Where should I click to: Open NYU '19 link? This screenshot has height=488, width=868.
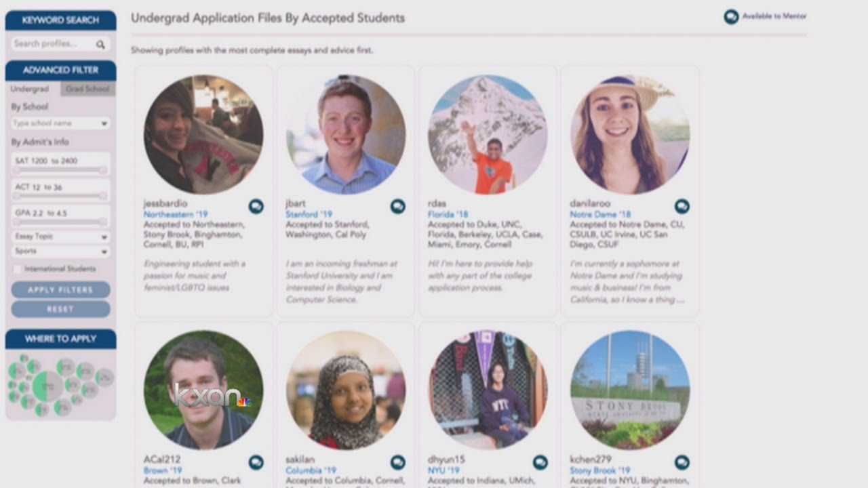(x=444, y=470)
